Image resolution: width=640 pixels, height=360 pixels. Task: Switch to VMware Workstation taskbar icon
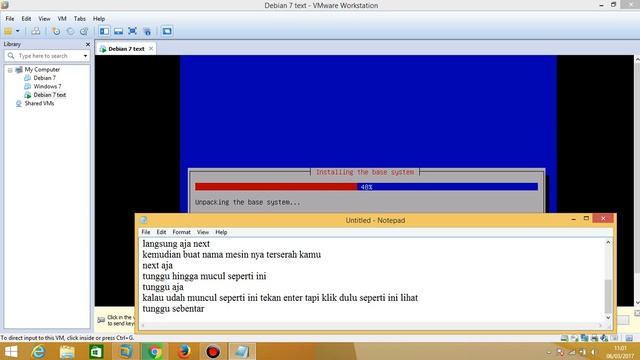pos(126,351)
